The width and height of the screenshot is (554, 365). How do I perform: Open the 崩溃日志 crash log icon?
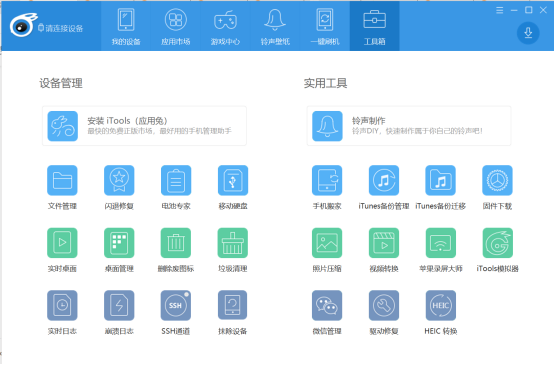[x=119, y=305]
